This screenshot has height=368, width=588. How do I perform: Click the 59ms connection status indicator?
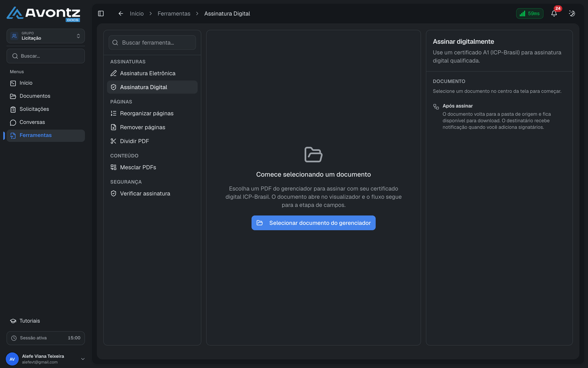(530, 14)
